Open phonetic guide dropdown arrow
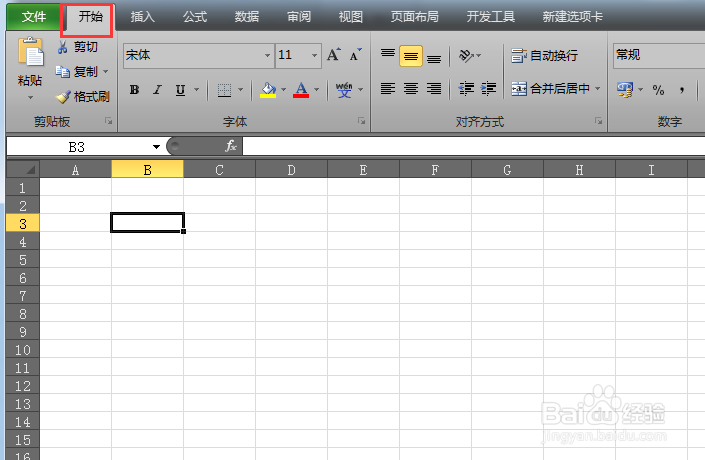 coord(361,89)
